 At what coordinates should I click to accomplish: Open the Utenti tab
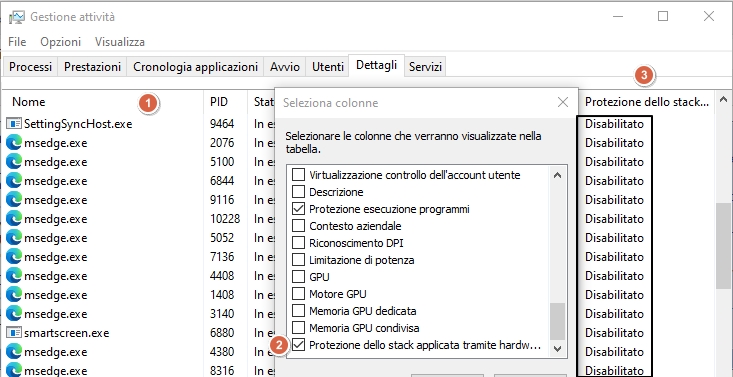(x=328, y=67)
